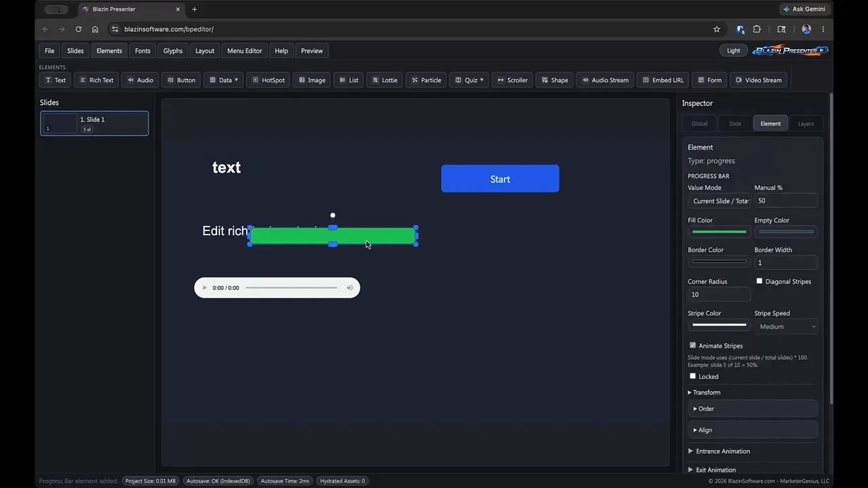Image resolution: width=868 pixels, height=488 pixels.
Task: Insert a Form element
Action: (709, 80)
